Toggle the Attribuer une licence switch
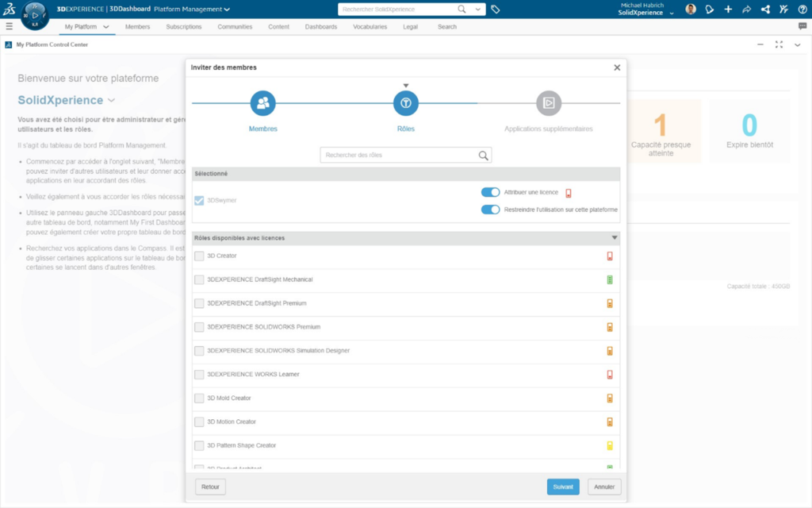 pos(490,192)
